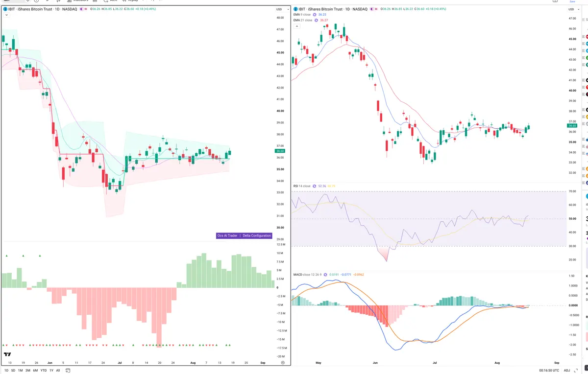Viewport: 588px width, 374px height.
Task: Click the EMA 9 value 36.23
Action: click(322, 15)
